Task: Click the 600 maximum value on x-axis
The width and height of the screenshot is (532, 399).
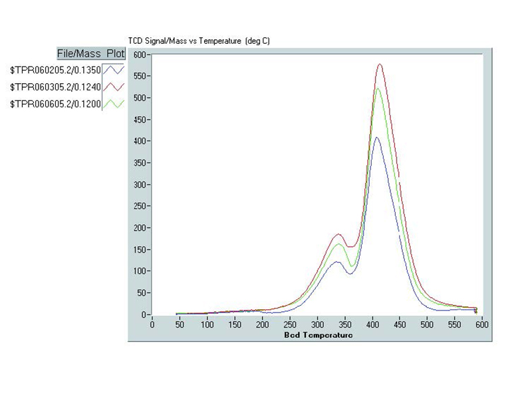Action: pyautogui.click(x=481, y=326)
